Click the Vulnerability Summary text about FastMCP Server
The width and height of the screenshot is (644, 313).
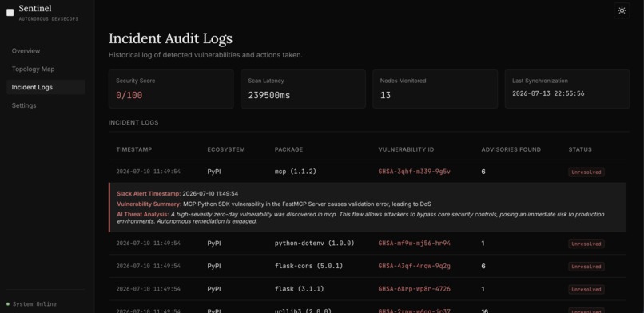click(307, 204)
